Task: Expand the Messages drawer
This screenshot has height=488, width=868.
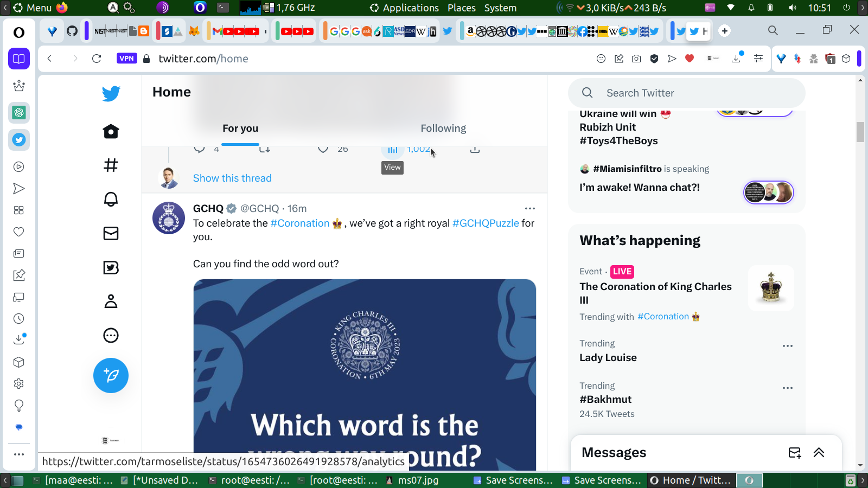Action: tap(819, 453)
